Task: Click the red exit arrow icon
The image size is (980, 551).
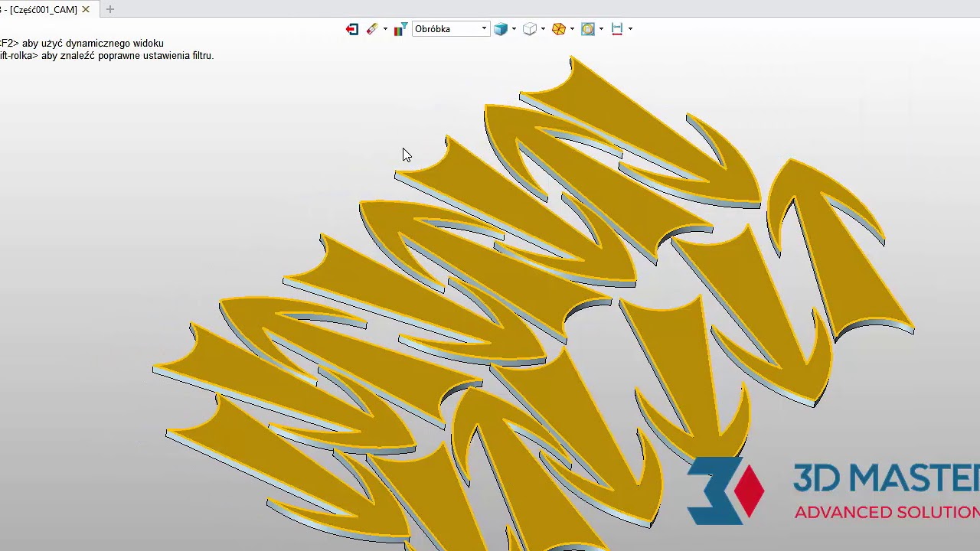Action: coord(352,29)
